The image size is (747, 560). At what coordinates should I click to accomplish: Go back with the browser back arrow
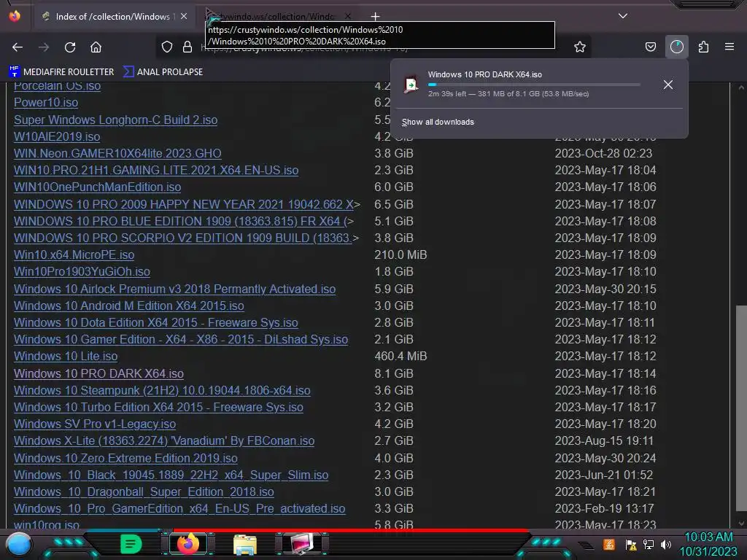18,47
